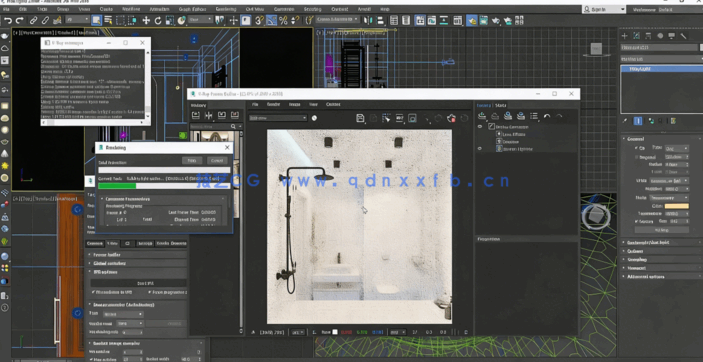Viewport: 703px width, 362px height.
Task: Click Cancel in the Rendering dialog
Action: point(217,161)
